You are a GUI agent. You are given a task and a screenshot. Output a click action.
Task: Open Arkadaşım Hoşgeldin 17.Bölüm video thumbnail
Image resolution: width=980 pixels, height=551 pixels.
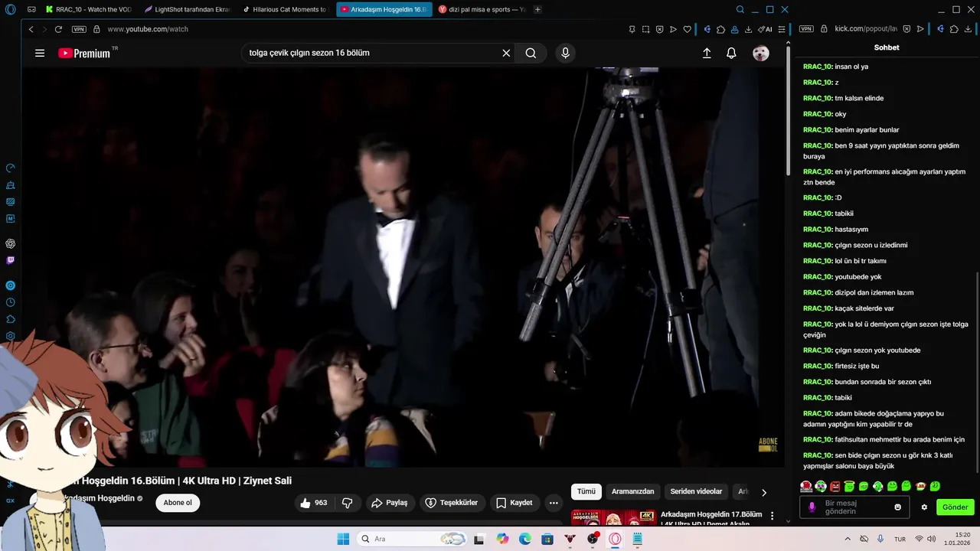[x=613, y=518]
